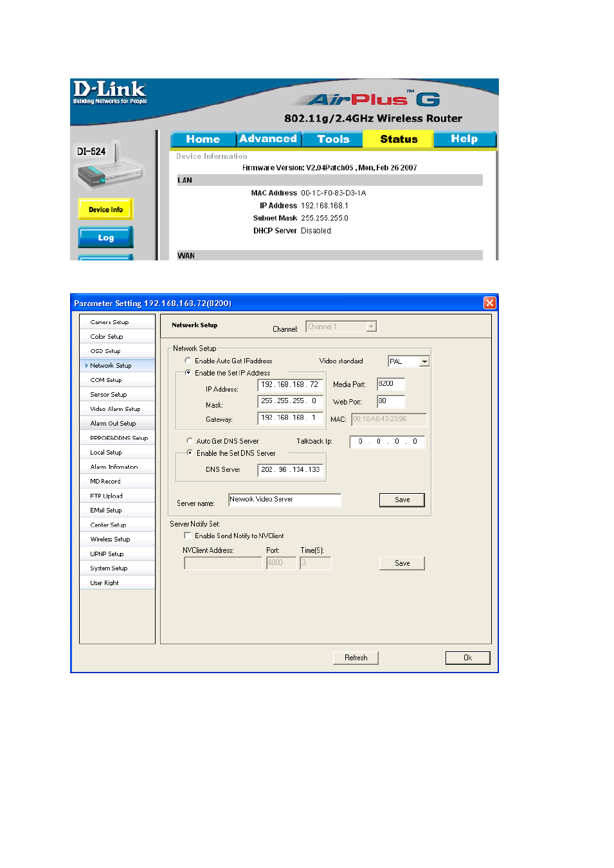Go to Video Alarm Setup
The image size is (614, 868).
(x=117, y=409)
